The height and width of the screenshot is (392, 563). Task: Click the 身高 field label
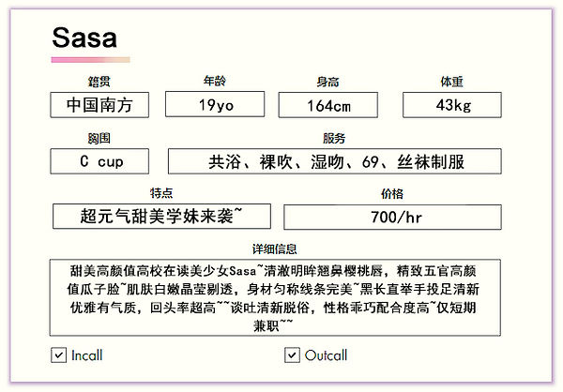327,82
